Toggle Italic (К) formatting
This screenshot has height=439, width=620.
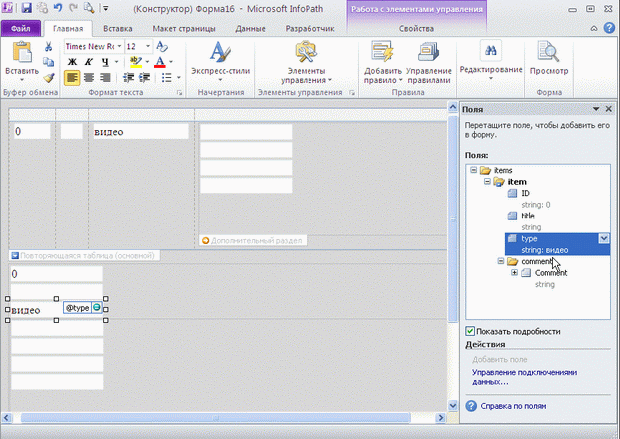click(x=88, y=62)
